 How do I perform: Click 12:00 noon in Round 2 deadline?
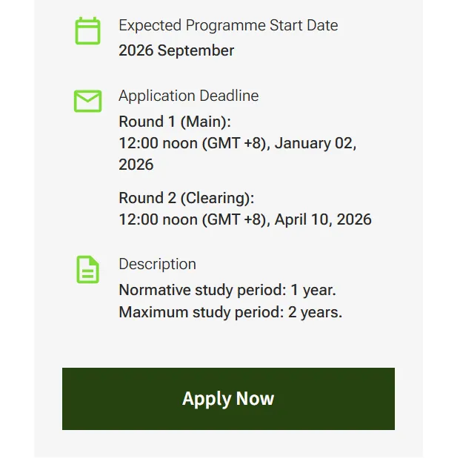click(x=158, y=219)
